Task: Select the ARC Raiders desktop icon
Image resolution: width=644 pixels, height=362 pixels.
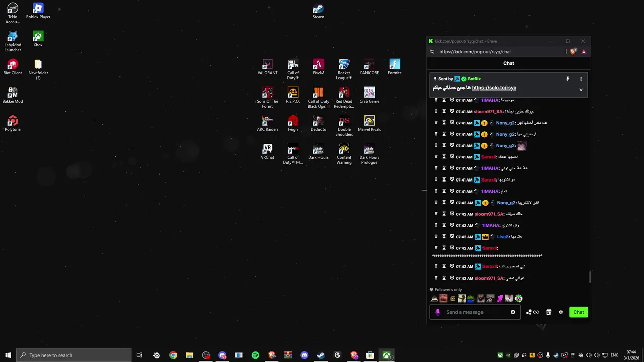Action: click(x=267, y=124)
